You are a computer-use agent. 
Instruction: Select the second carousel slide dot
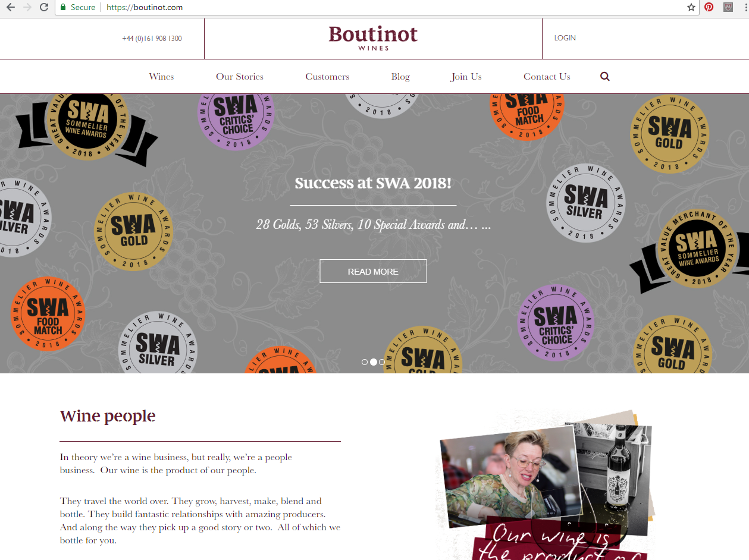point(374,362)
